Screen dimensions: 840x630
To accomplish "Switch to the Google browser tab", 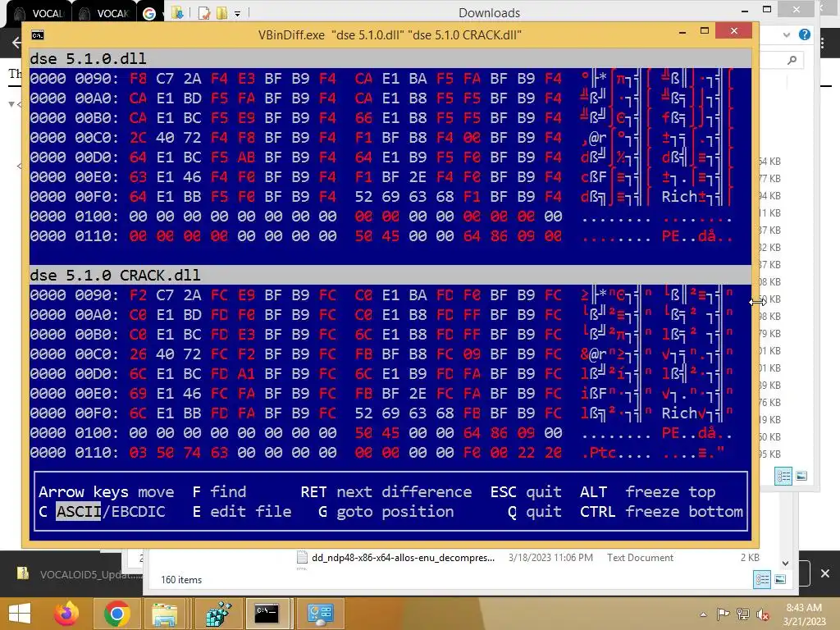I will point(150,13).
